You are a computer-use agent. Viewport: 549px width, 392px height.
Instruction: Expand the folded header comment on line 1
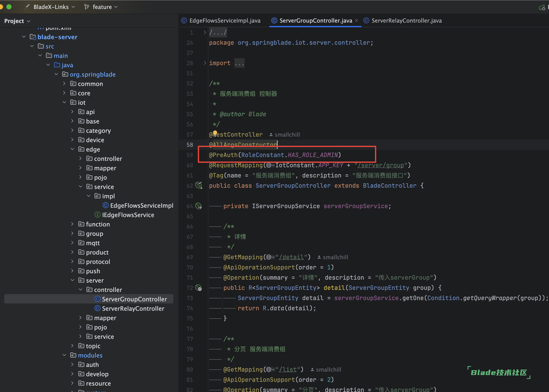205,32
